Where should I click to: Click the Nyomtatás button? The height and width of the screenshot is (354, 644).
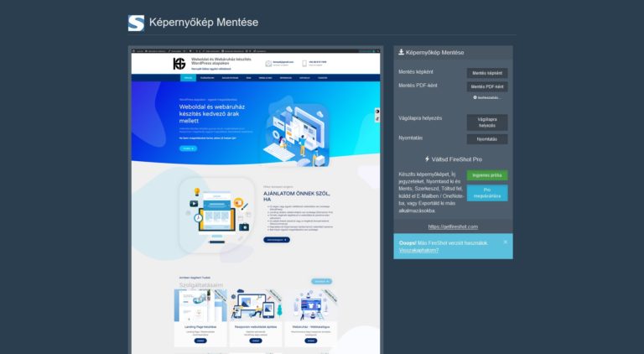coord(487,139)
